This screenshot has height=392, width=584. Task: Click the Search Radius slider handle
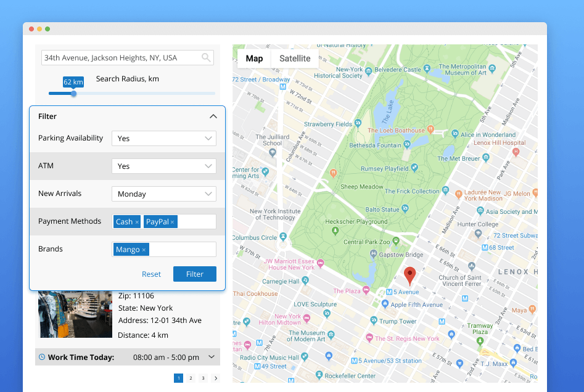(x=73, y=94)
